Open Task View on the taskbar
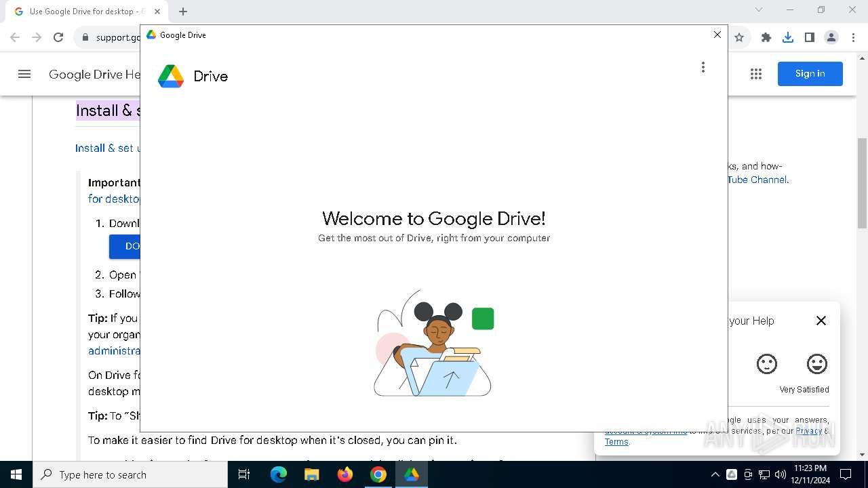This screenshot has width=868, height=488. pos(244,474)
